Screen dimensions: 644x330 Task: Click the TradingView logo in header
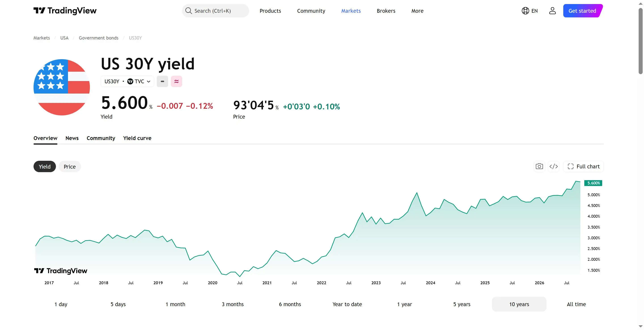[65, 10]
